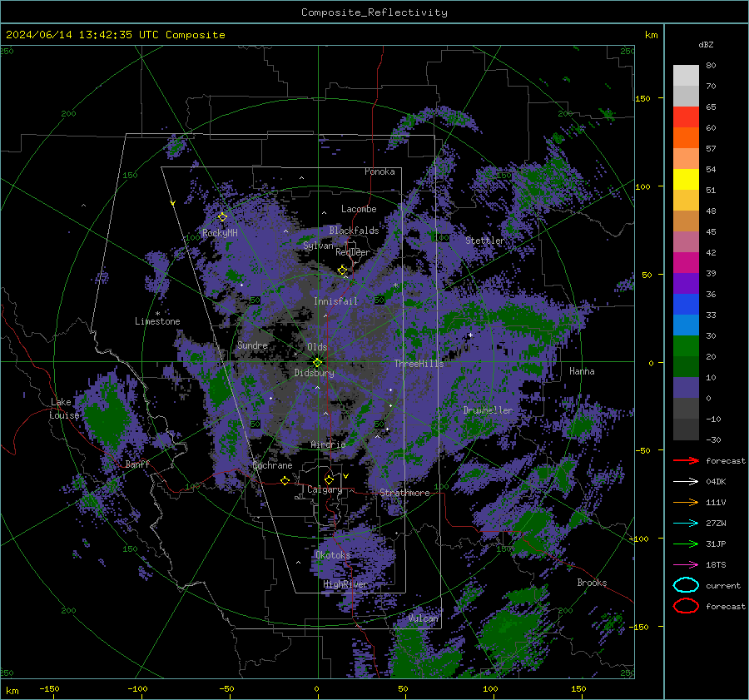Pick the lightest gray swatch atop dBZ scale
The image size is (749, 700).
point(686,76)
